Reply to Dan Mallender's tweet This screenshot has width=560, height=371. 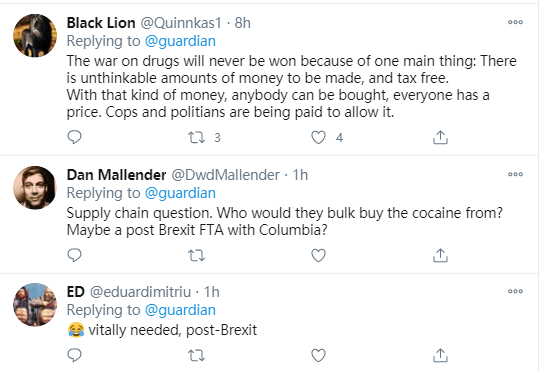pyautogui.click(x=75, y=255)
